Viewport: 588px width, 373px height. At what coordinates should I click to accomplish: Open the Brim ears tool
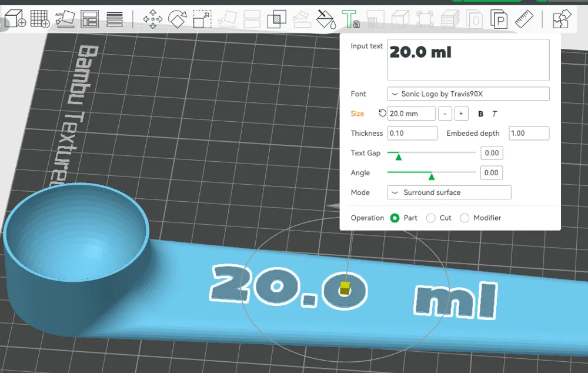pyautogui.click(x=425, y=19)
